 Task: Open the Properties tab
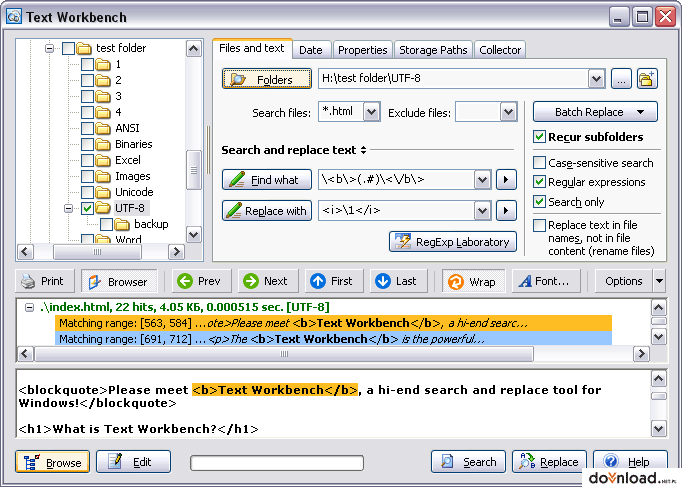[362, 50]
